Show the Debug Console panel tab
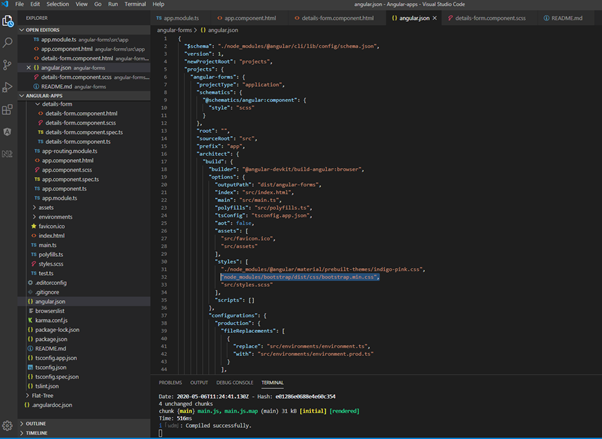This screenshot has height=439, width=602. pos(235,383)
